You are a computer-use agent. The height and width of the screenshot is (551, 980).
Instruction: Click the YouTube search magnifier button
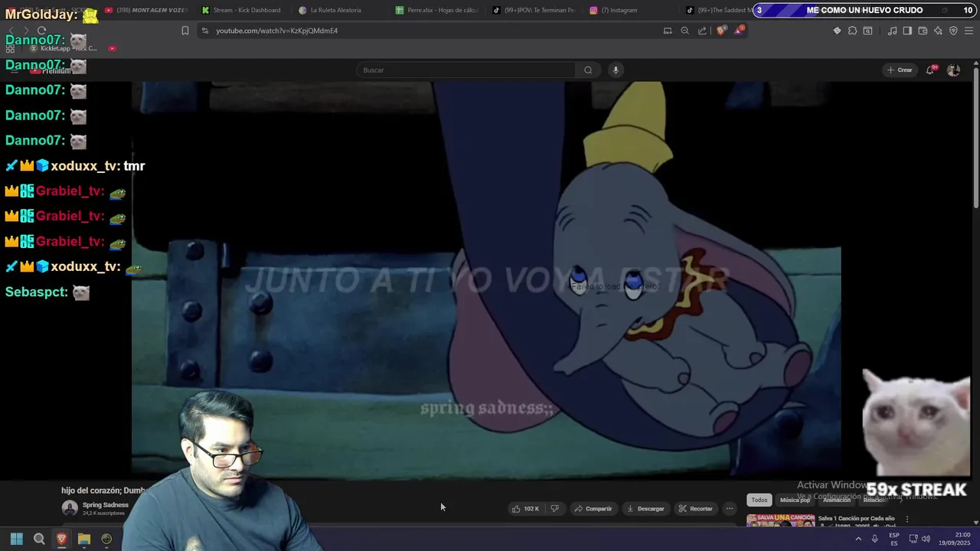(x=588, y=70)
